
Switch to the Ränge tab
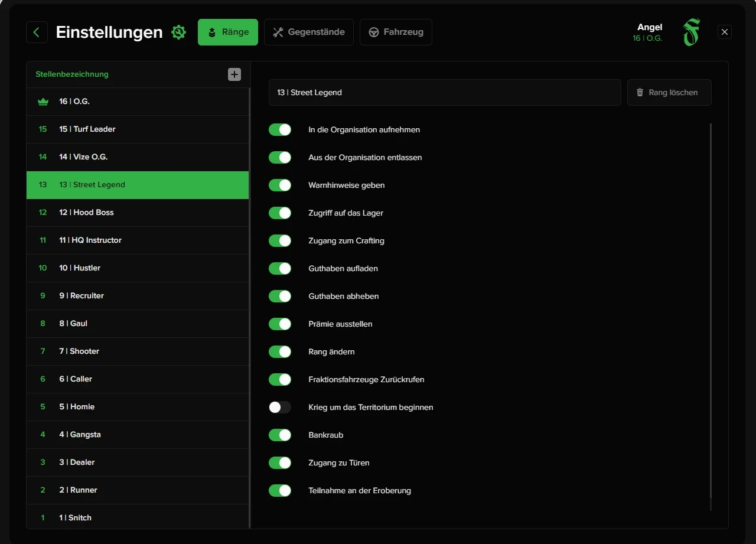[x=228, y=32]
